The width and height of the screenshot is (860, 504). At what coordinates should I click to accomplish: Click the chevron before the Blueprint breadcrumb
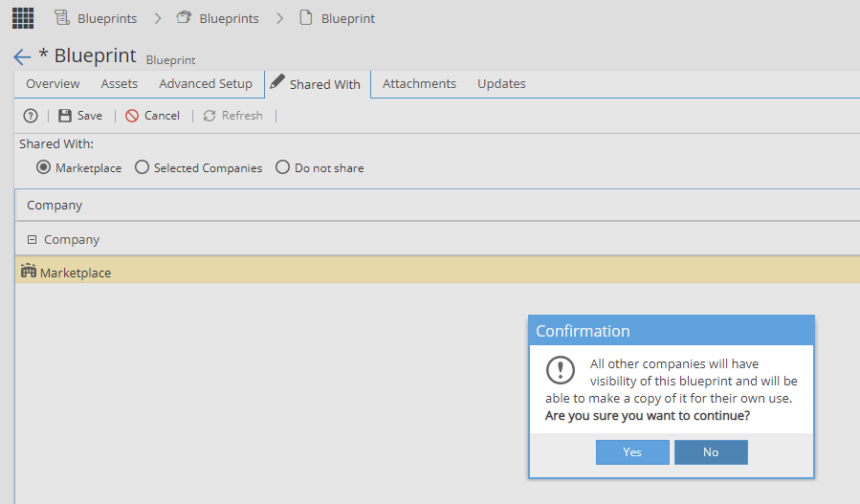click(x=279, y=18)
